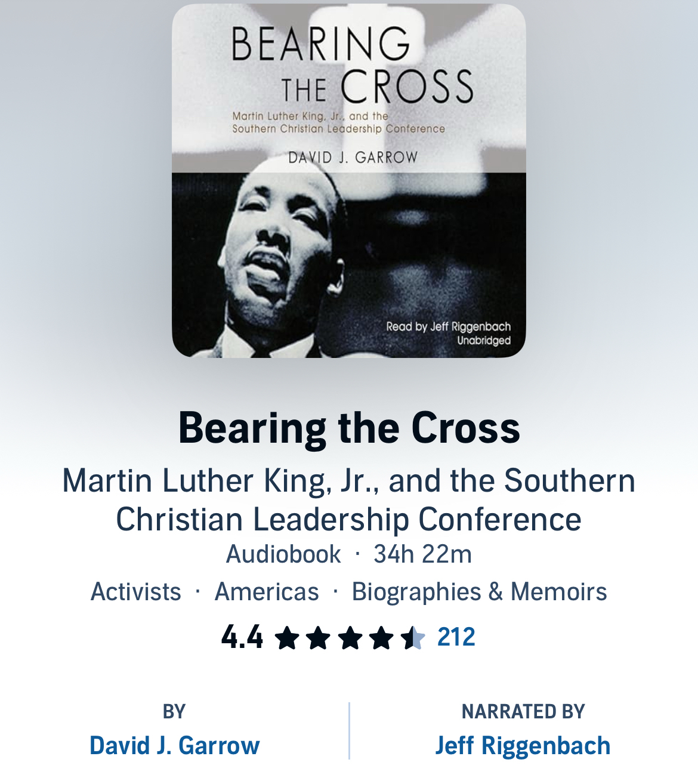
Task: Tap the third rating star
Action: pos(350,638)
